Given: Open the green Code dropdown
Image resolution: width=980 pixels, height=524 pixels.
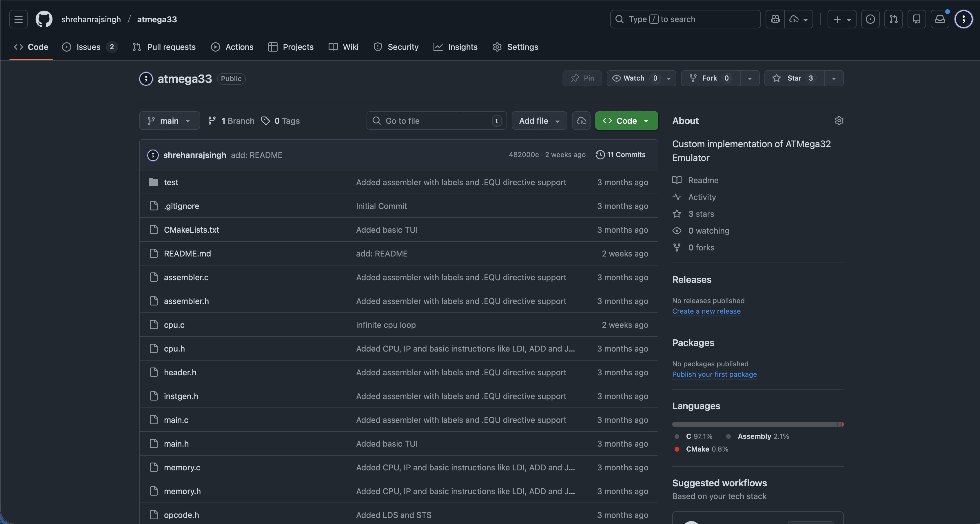Looking at the screenshot, I should click(x=626, y=121).
